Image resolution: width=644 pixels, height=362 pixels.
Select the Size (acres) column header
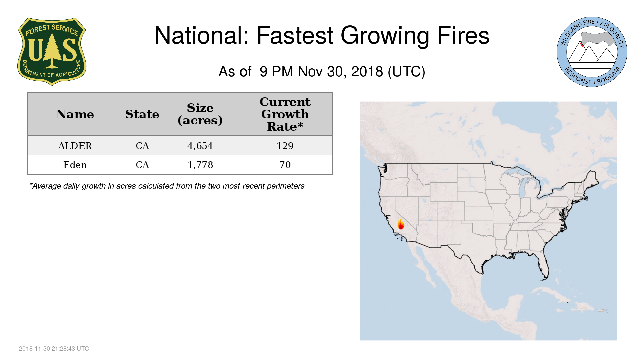pos(200,114)
